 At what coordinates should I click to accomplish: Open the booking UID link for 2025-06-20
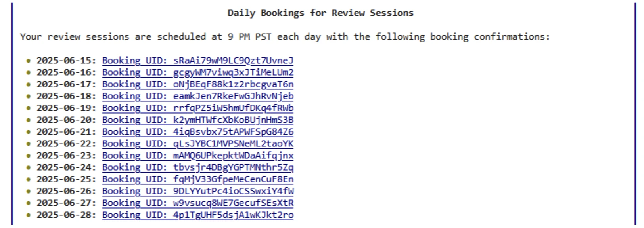[197, 120]
